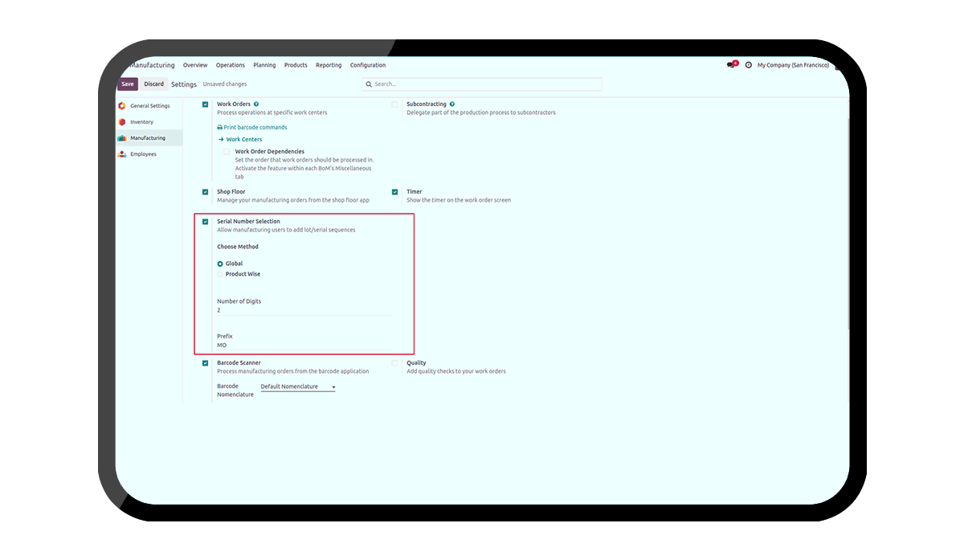
Task: Click the settings Search field
Action: coord(482,84)
